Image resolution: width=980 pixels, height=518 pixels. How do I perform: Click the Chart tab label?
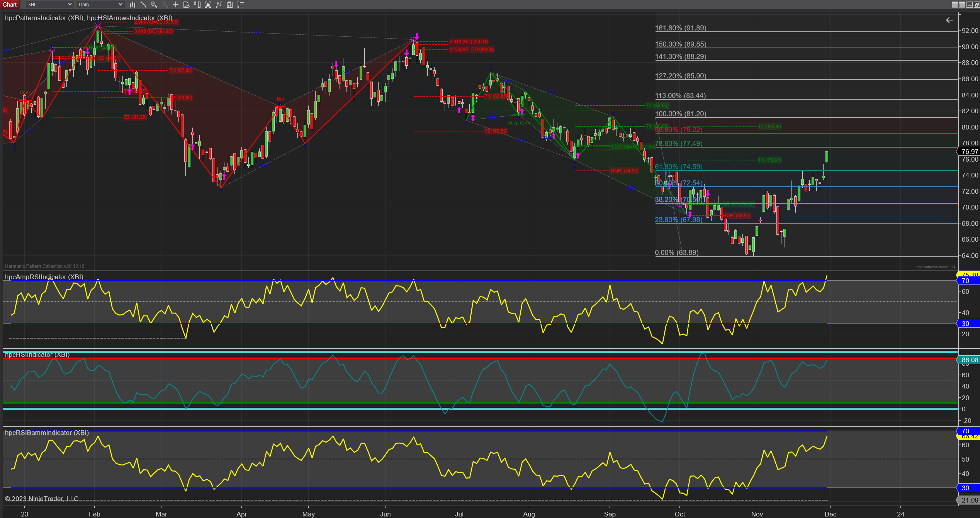10,5
